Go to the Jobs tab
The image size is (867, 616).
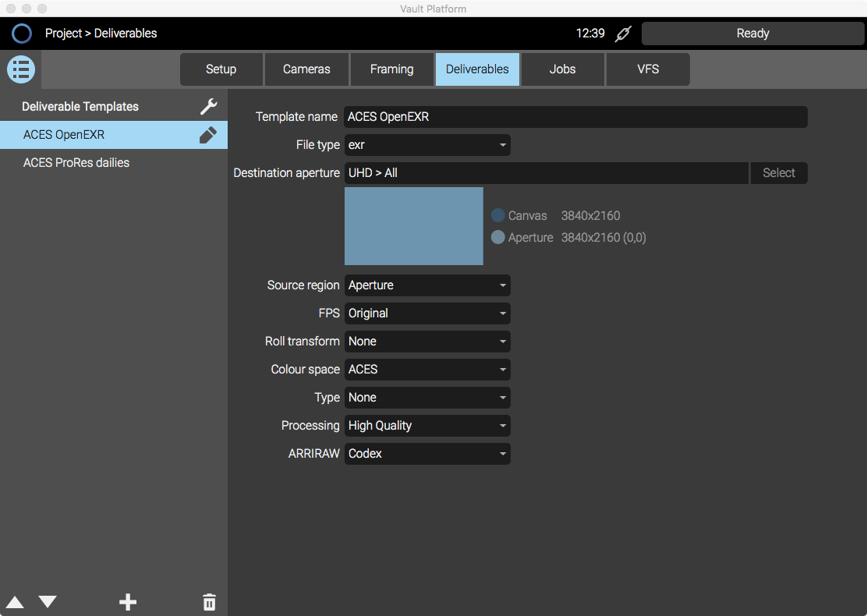[x=562, y=69]
